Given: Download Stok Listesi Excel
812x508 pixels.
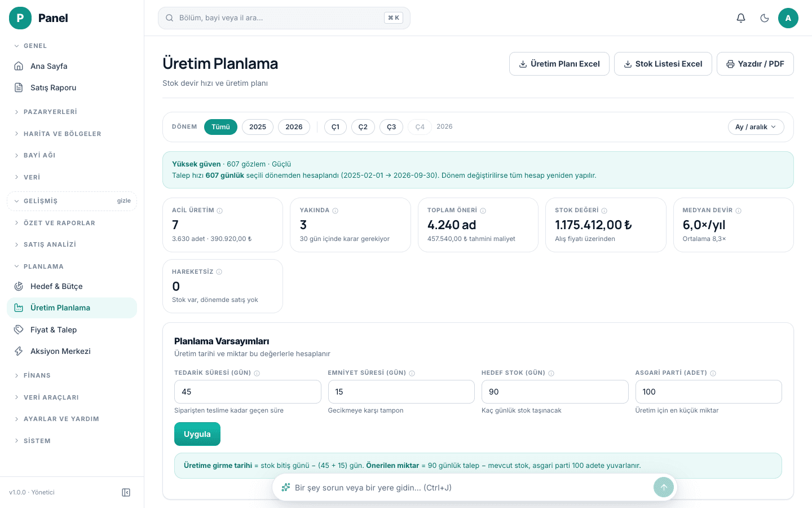Looking at the screenshot, I should [663, 64].
